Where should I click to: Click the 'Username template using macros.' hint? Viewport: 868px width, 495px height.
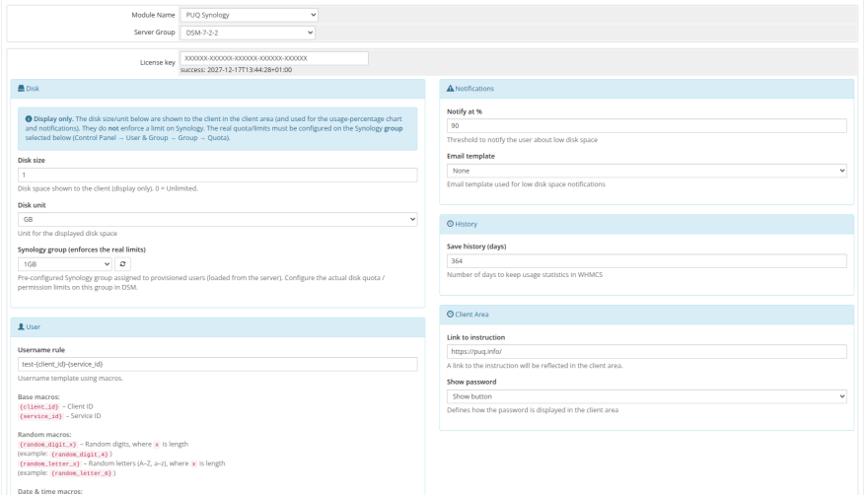(70, 379)
